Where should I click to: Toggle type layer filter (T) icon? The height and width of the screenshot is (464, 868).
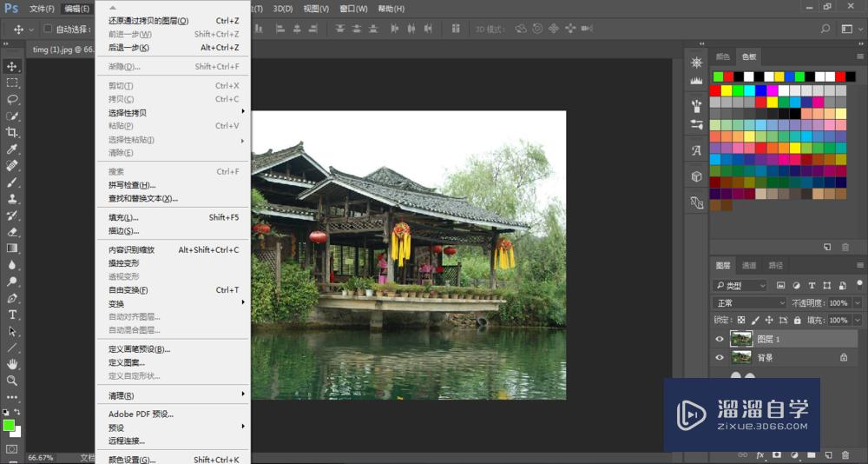812,286
